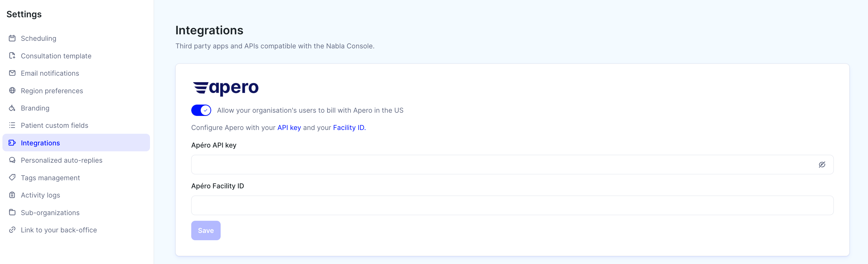
Task: Click the 'Third party apps and APIs' description
Action: 275,46
